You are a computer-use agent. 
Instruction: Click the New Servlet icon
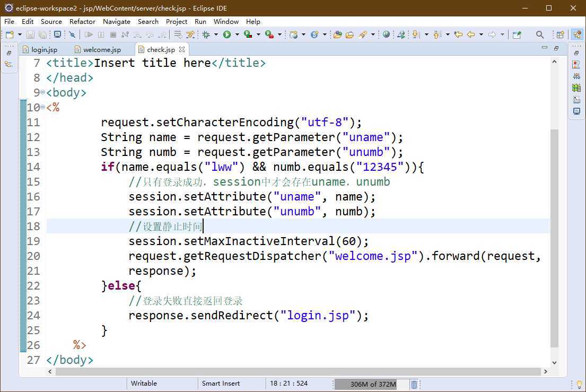pos(314,35)
